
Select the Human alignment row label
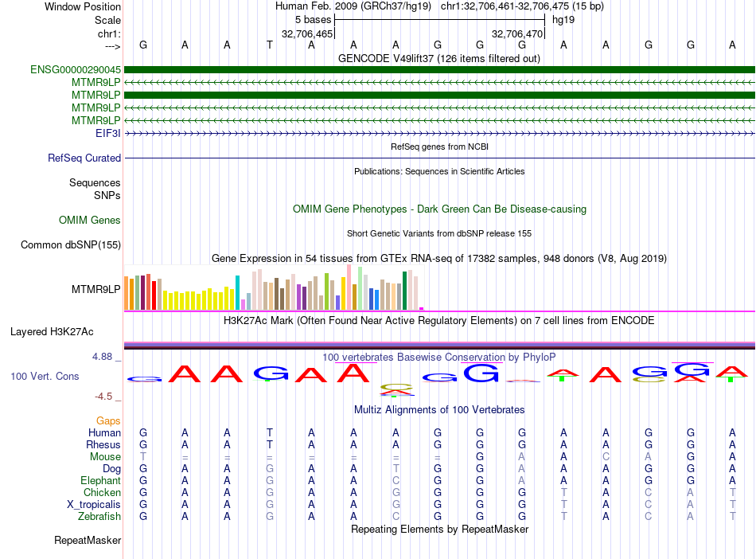click(x=104, y=432)
